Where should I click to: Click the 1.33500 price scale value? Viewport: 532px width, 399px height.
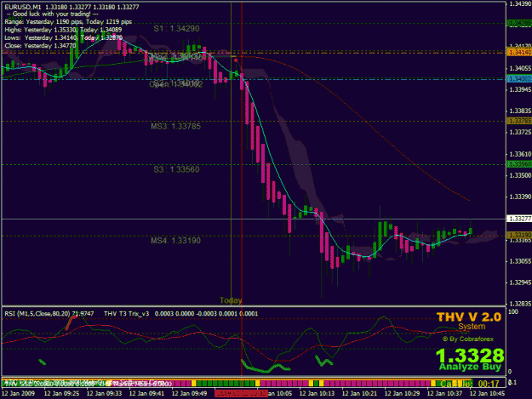click(520, 175)
